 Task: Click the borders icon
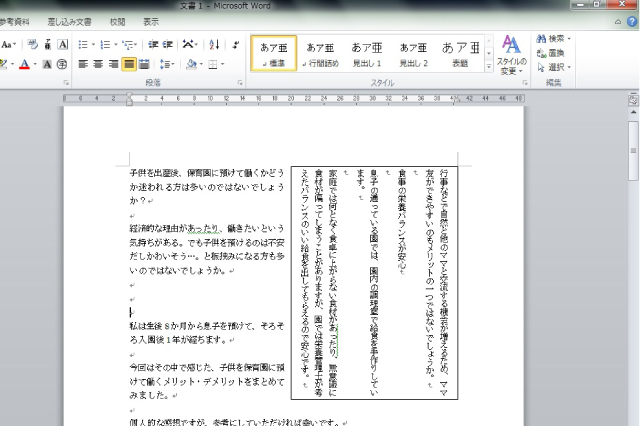(213, 64)
